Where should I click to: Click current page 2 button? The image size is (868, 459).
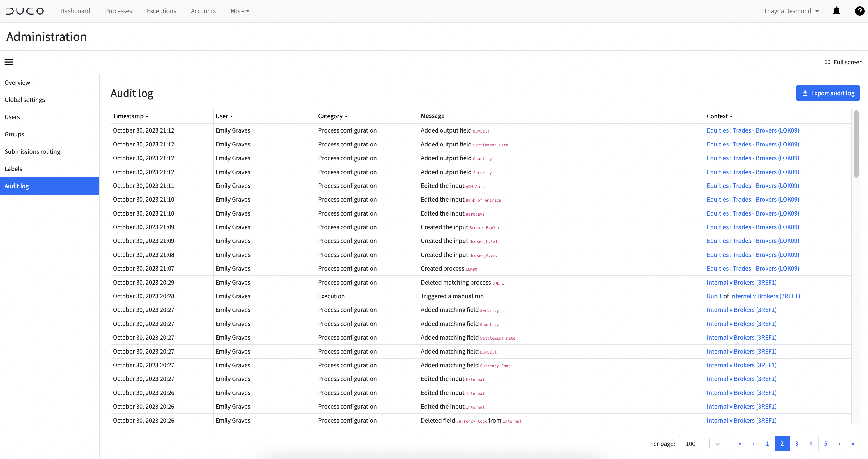coord(782,444)
